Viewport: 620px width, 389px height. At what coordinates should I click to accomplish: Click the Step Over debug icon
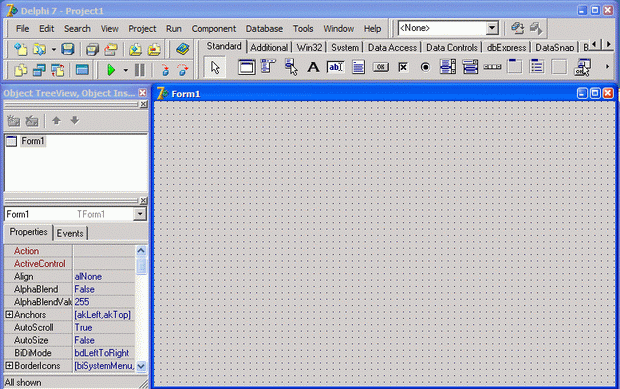(x=183, y=70)
